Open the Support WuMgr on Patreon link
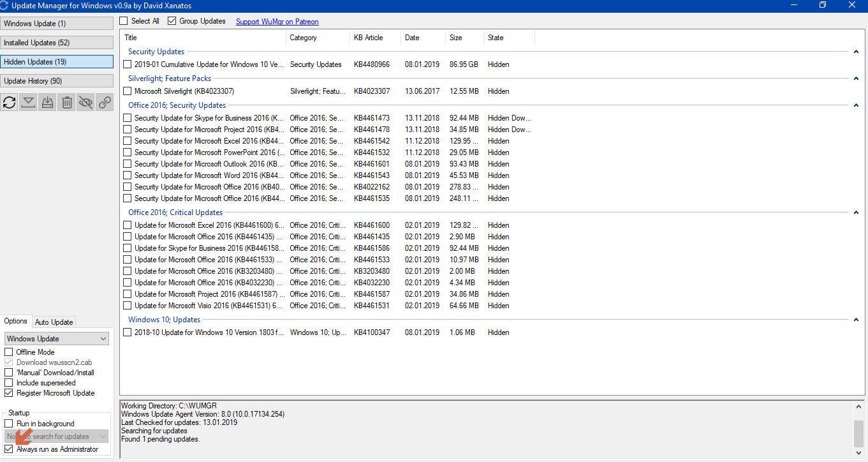 [277, 22]
